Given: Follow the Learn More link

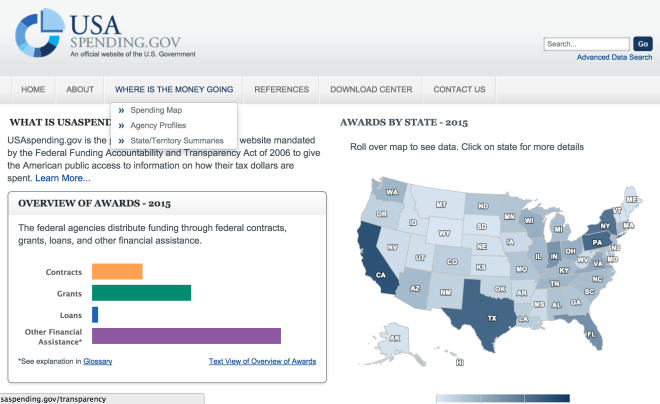Looking at the screenshot, I should (x=62, y=178).
